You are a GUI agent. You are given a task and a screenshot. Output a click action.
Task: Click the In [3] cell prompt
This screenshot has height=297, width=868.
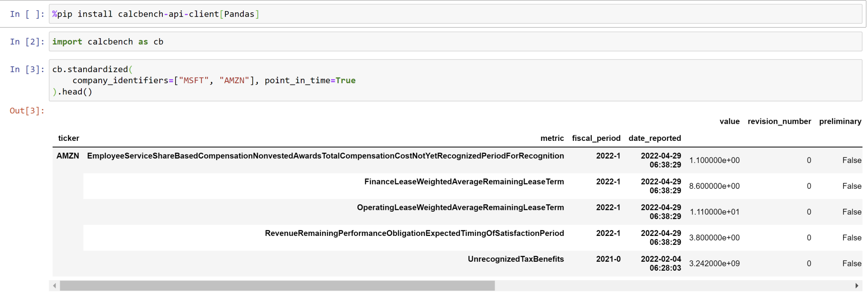(x=27, y=69)
